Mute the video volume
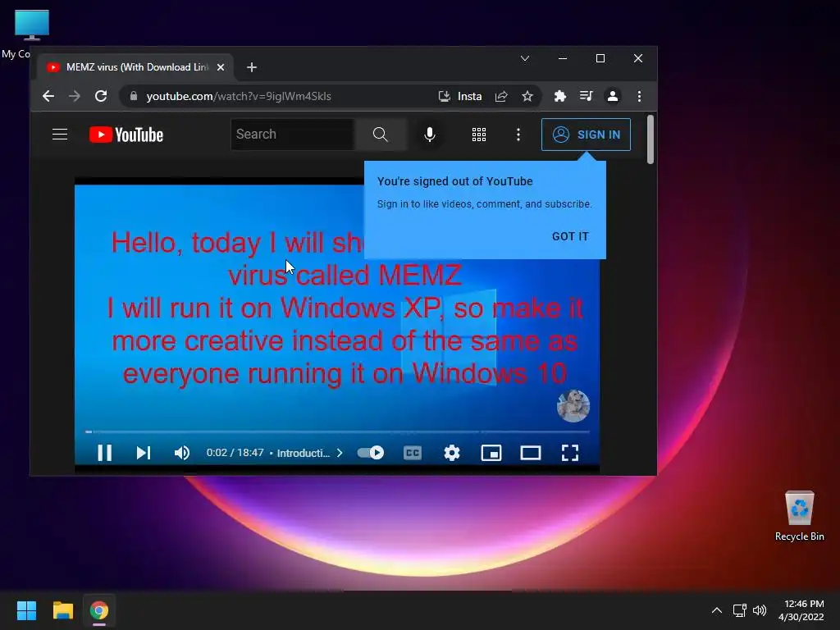 tap(182, 453)
